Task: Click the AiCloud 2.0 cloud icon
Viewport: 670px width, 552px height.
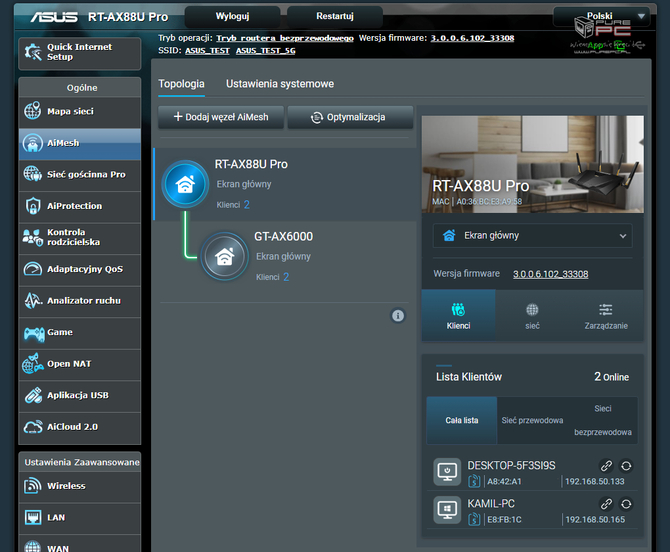Action: pyautogui.click(x=33, y=427)
